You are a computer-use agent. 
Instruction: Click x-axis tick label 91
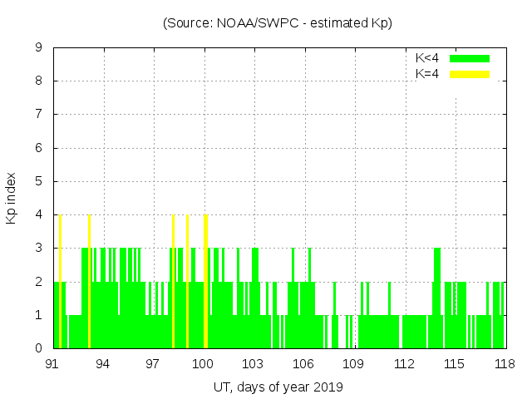pyautogui.click(x=52, y=363)
